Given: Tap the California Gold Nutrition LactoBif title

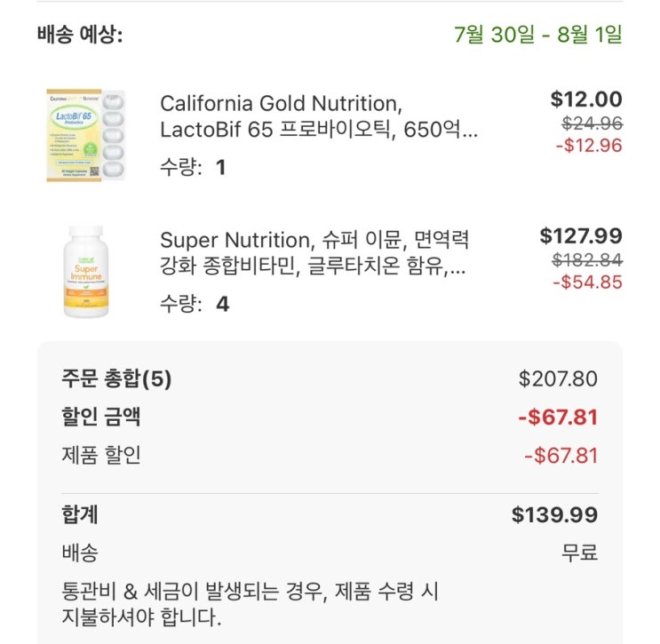Looking at the screenshot, I should click(x=319, y=117).
